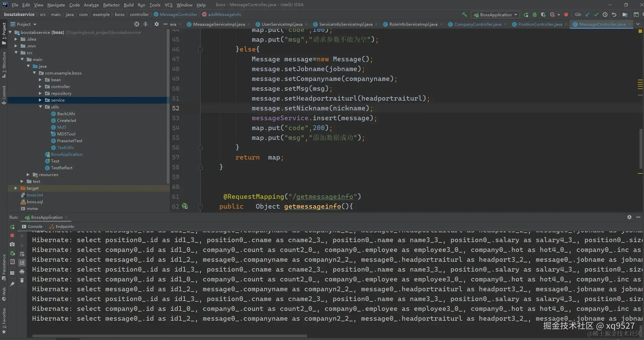Toggle soft-wrap in console
The height and width of the screenshot is (340, 644).
[22, 254]
